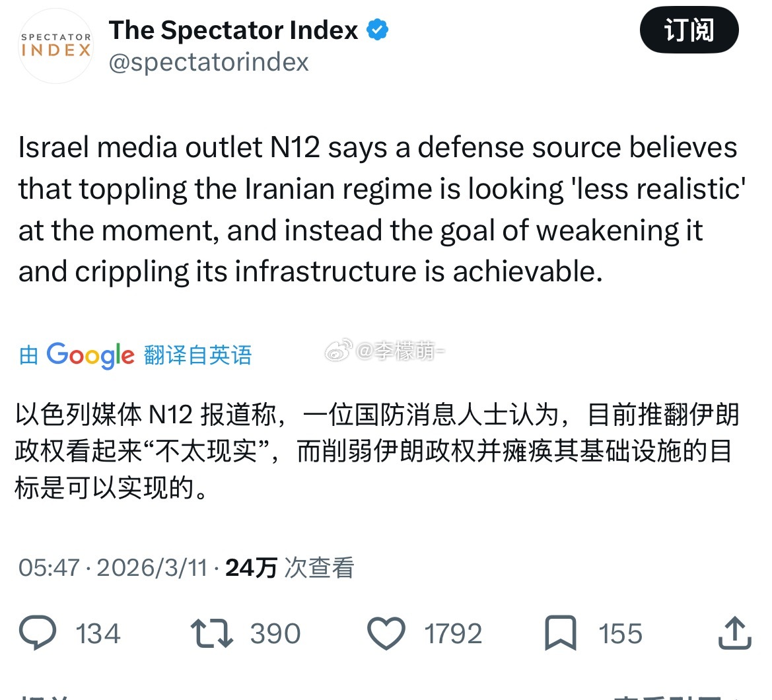Screen dimensions: 772x700
Task: Open the Spectator Index profile avatar
Action: pos(56,46)
